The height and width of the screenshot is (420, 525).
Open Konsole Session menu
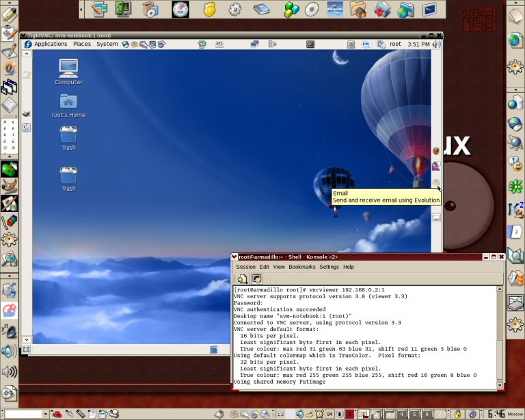(x=246, y=267)
